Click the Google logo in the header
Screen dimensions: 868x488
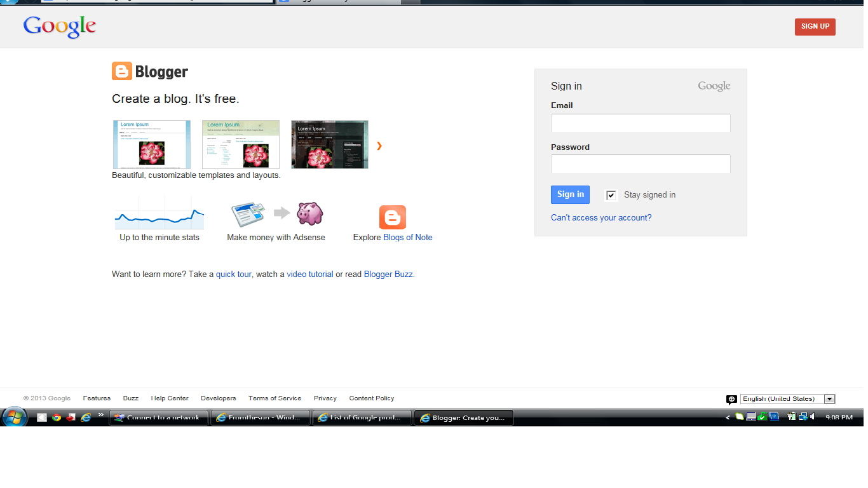pos(60,27)
